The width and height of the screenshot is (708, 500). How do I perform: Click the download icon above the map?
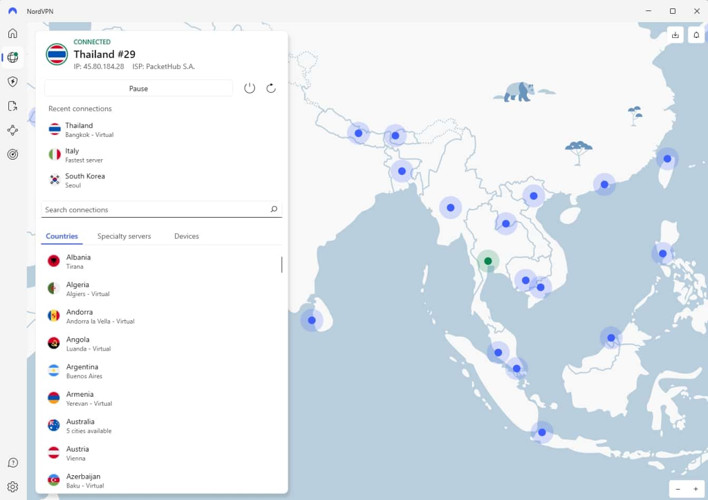675,35
